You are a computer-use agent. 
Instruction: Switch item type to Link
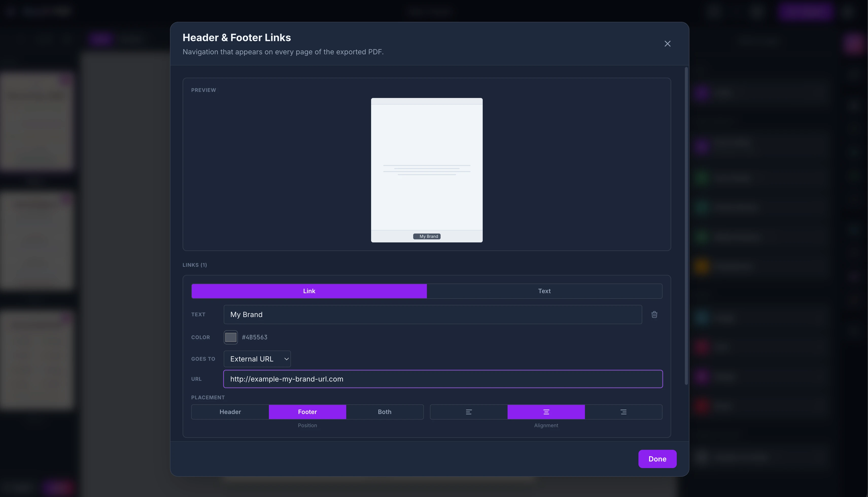click(x=309, y=291)
